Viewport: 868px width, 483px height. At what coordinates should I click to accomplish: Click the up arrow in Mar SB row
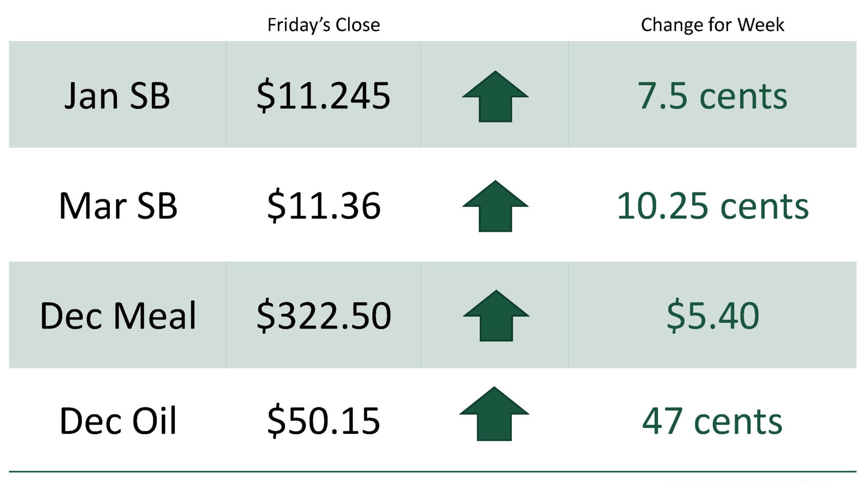pos(495,206)
